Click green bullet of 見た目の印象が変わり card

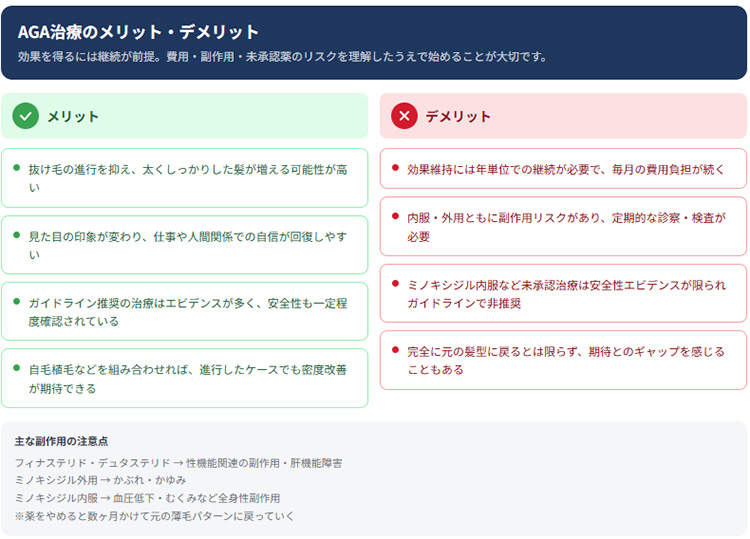[x=17, y=235]
